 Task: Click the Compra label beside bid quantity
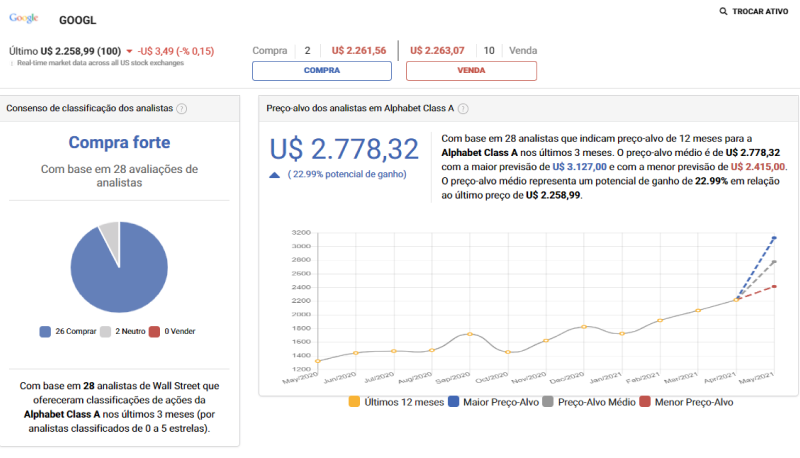(269, 50)
